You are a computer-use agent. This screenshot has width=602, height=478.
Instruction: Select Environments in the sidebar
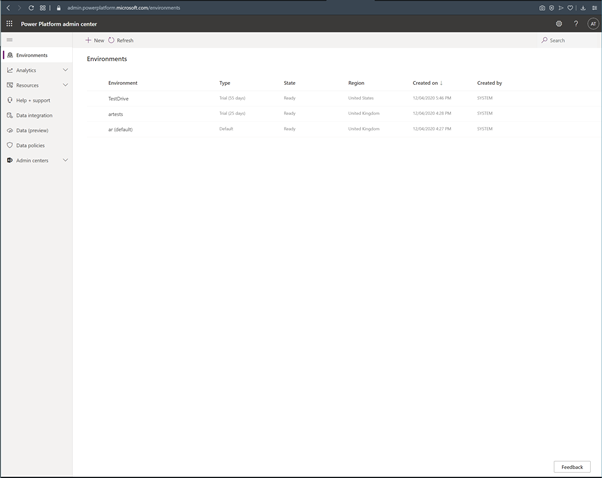[31, 55]
